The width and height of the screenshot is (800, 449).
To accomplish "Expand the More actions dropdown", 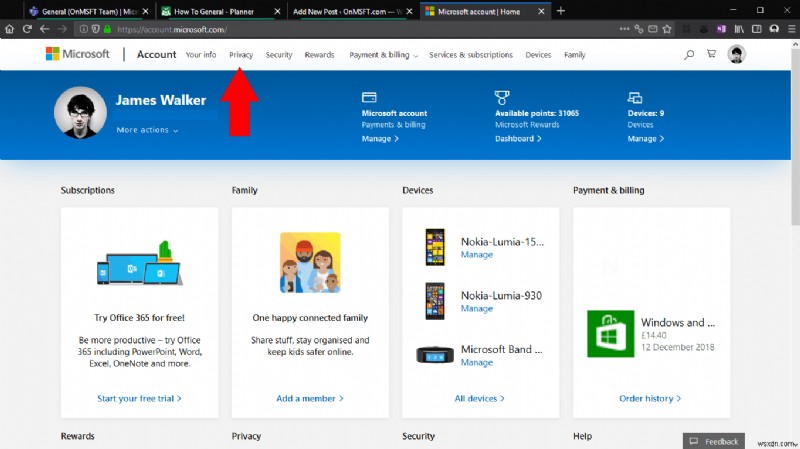I will [x=147, y=130].
